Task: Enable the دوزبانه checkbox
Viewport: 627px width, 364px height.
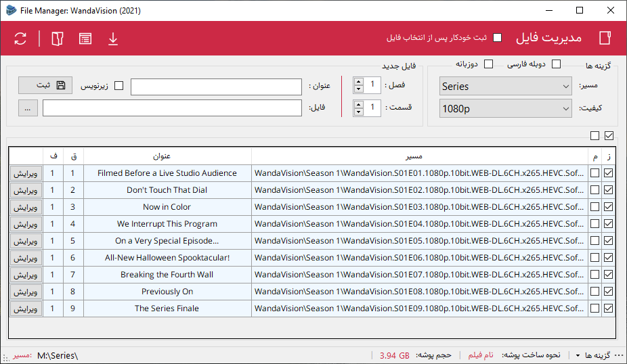Action: pyautogui.click(x=488, y=64)
